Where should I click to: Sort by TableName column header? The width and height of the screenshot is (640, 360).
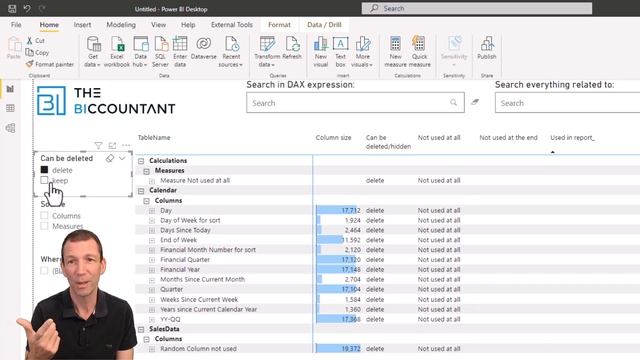154,138
